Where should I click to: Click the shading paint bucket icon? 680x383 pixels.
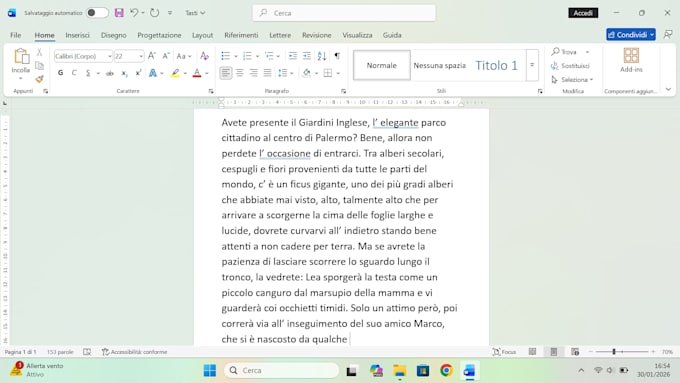[x=307, y=73]
